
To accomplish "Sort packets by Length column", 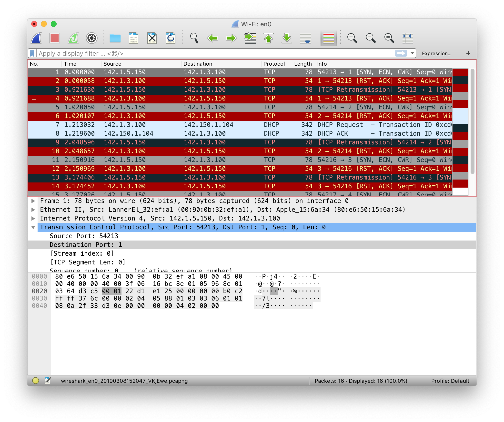I will pyautogui.click(x=303, y=64).
